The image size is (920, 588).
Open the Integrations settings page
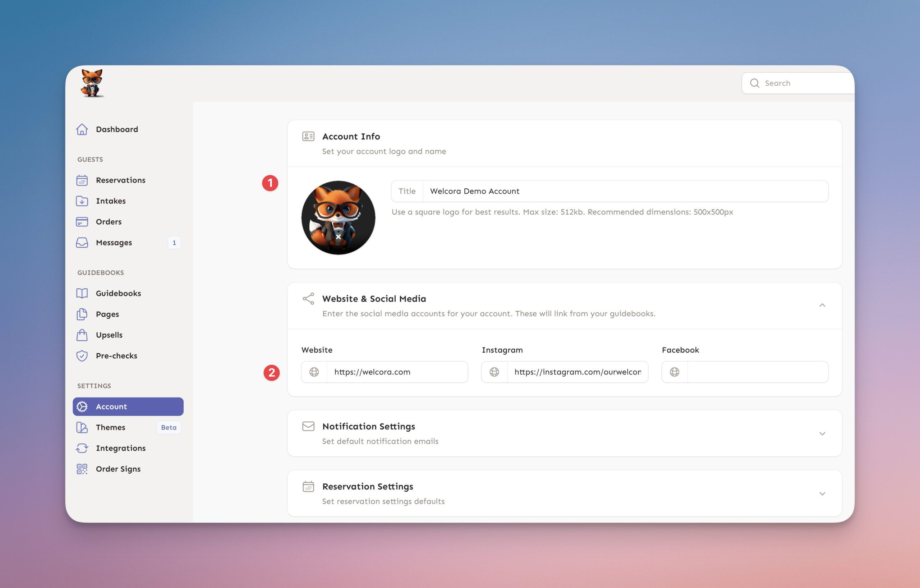[120, 448]
